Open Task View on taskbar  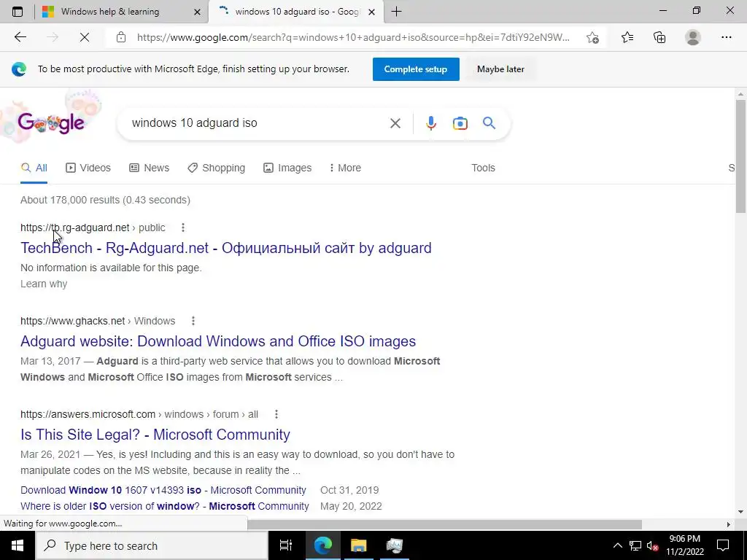tap(286, 545)
